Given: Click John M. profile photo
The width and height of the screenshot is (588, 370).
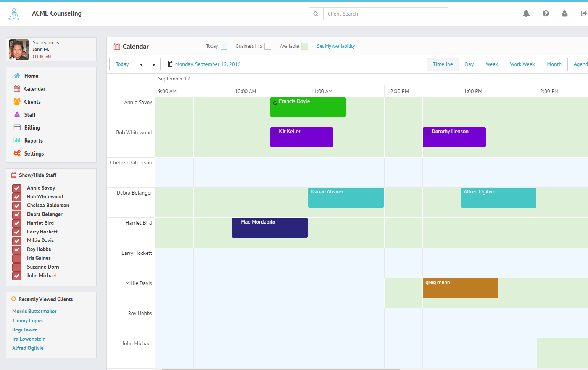Looking at the screenshot, I should [x=19, y=50].
